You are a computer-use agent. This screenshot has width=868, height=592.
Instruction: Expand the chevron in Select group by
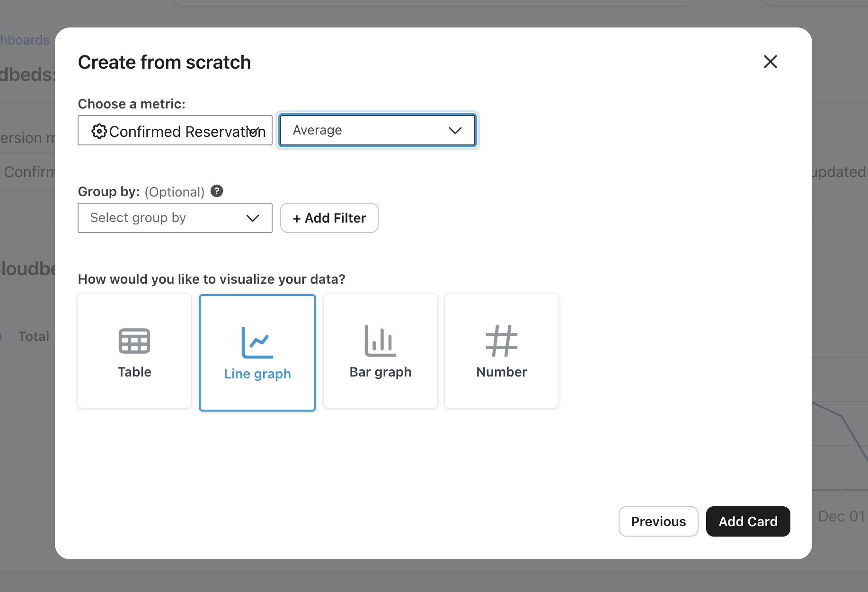click(x=253, y=218)
